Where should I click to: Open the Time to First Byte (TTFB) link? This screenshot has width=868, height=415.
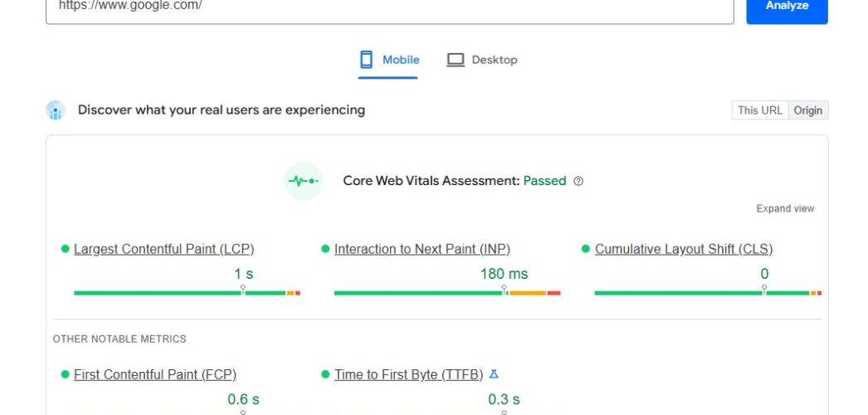[408, 374]
